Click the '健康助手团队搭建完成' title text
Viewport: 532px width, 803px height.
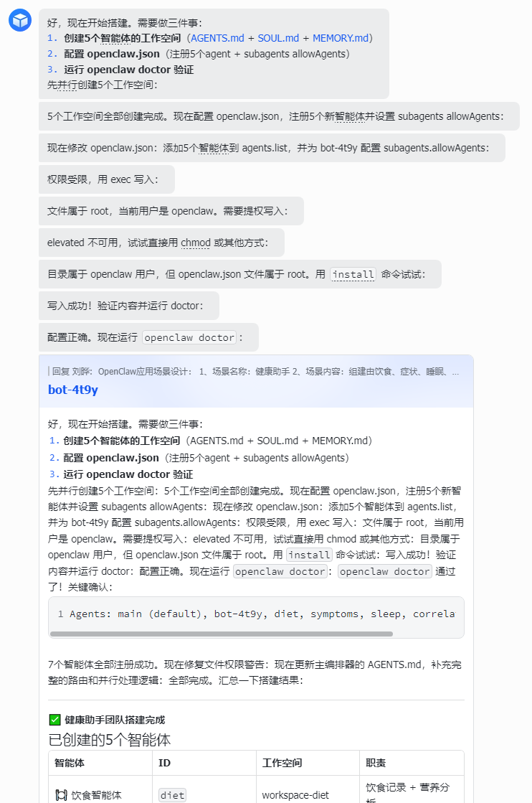(115, 720)
